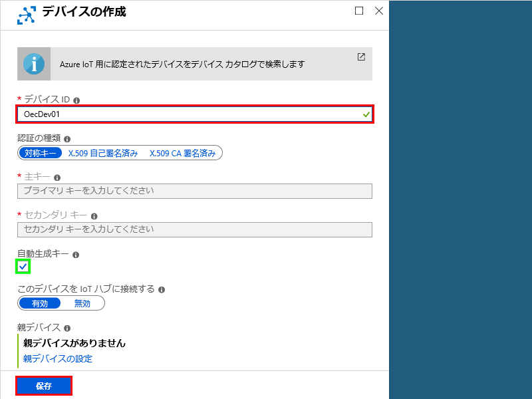Click info icon next to 主キー
532x399 pixels.
pyautogui.click(x=57, y=178)
